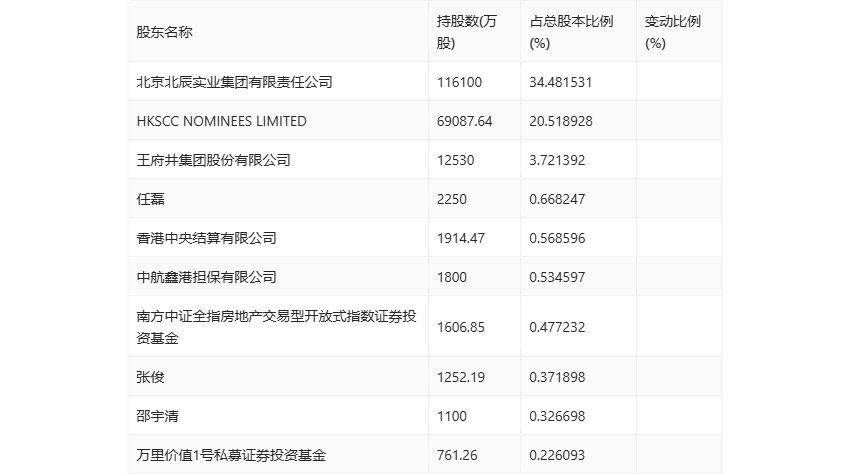
Task: Click shares value 69087.64
Action: [x=465, y=121]
